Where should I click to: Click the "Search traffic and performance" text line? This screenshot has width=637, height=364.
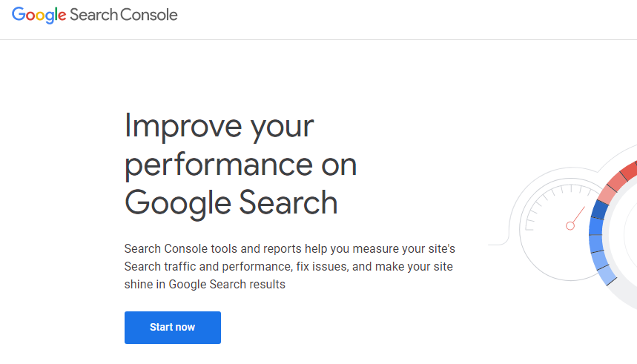point(288,266)
